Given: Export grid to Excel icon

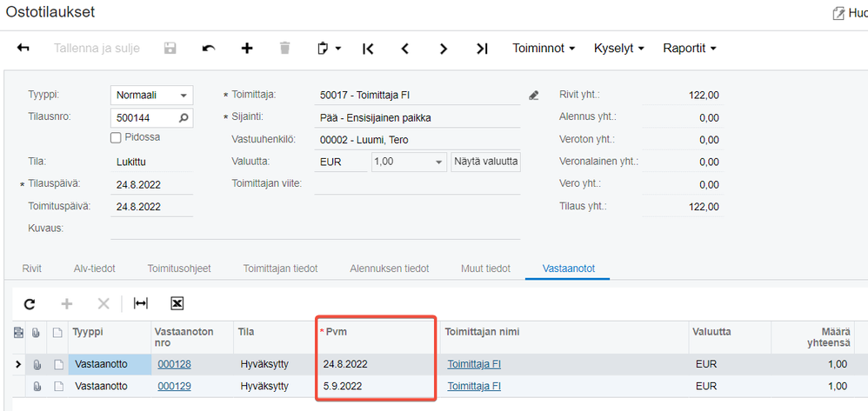Looking at the screenshot, I should tap(177, 303).
